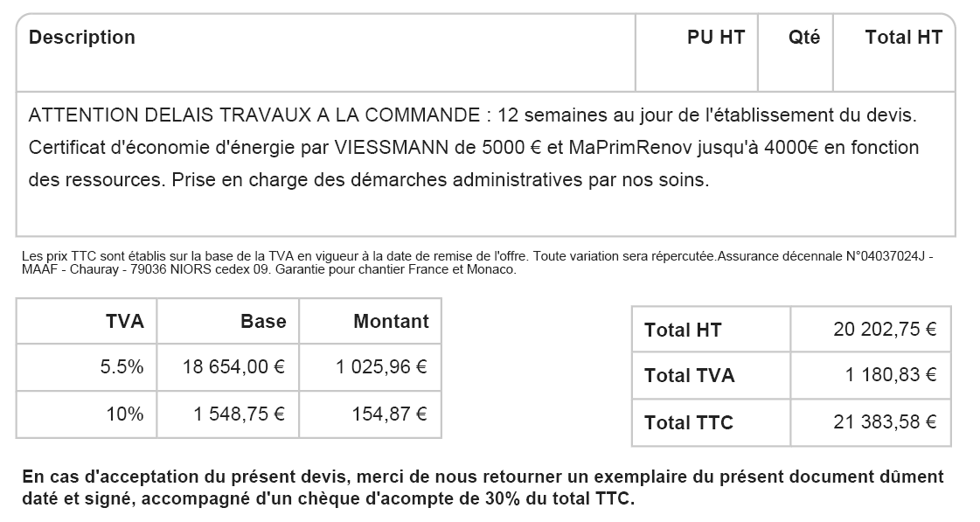Select the TVA header in tax table
This screenshot has height=522, width=980.
coord(125,322)
